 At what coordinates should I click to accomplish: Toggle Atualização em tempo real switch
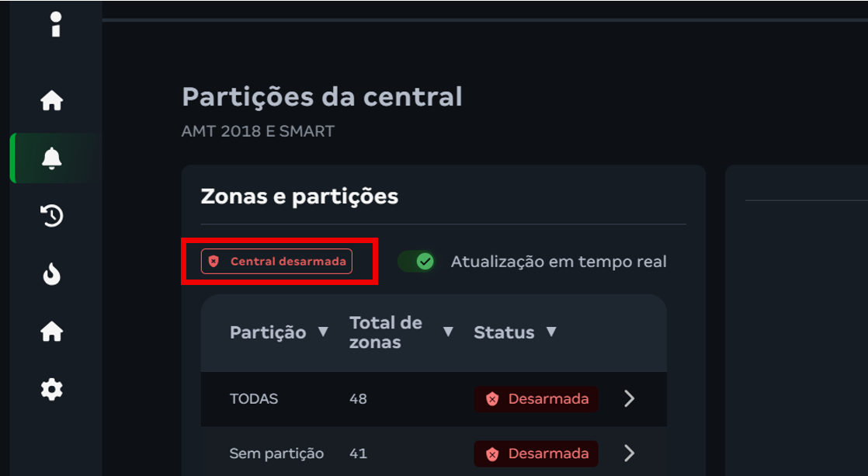(418, 262)
